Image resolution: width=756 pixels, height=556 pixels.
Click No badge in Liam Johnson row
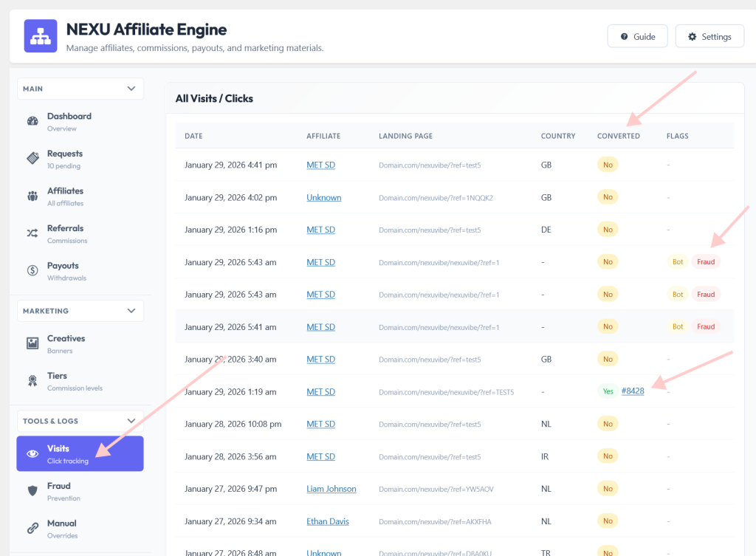608,489
